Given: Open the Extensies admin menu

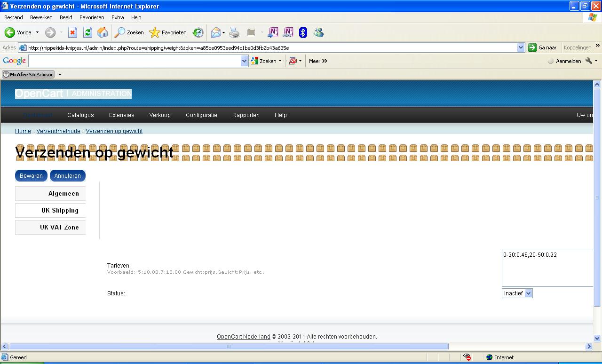Looking at the screenshot, I should pos(121,115).
